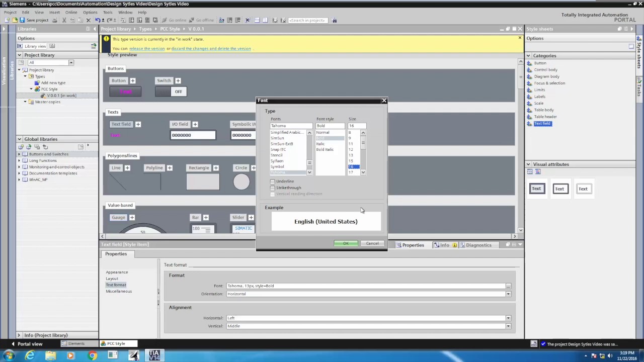Open the All filter dropdown in Project library
The image size is (644, 362).
71,63
